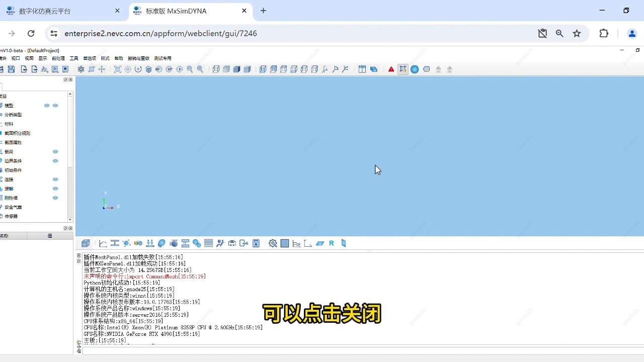
Task: Close the properties panel with 名称 header
Action: [70, 228]
